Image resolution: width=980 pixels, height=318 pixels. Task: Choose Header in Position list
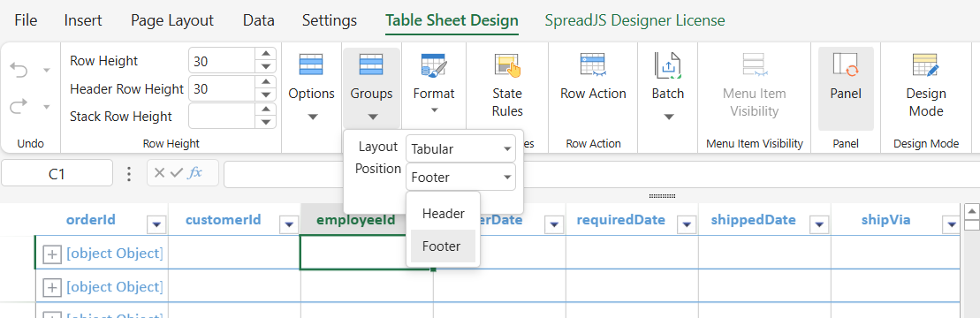pyautogui.click(x=443, y=214)
